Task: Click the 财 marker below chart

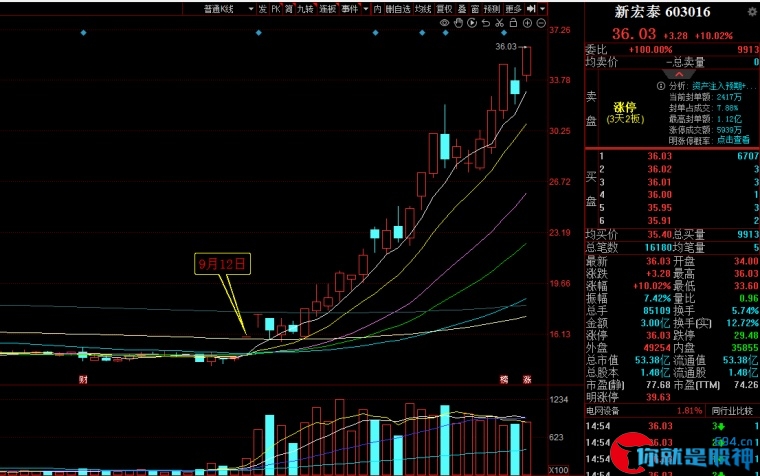Action: 83,380
